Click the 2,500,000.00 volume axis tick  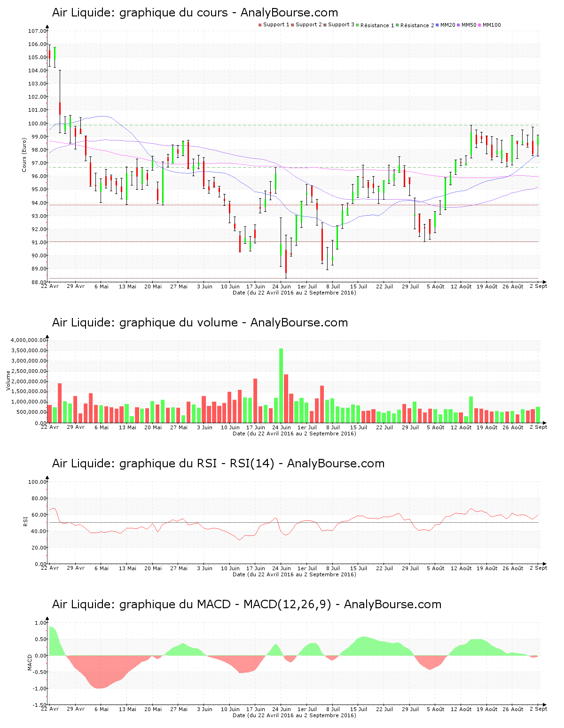coord(28,371)
